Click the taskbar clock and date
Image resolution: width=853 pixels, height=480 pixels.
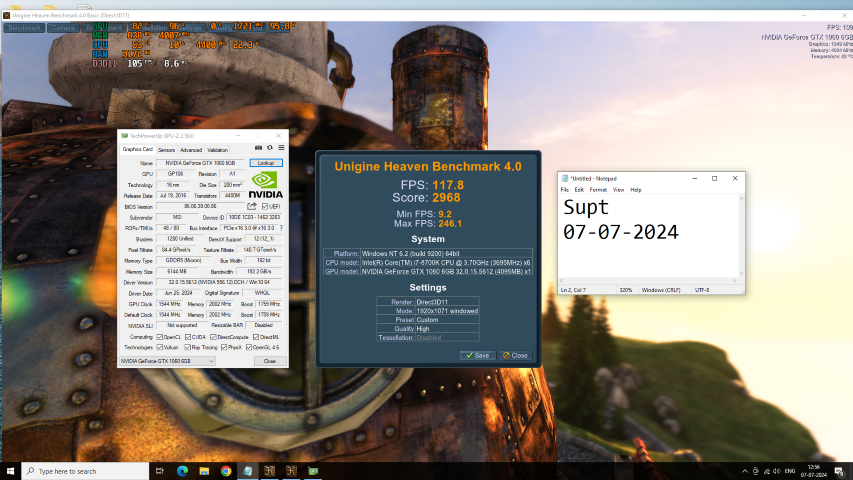click(x=813, y=471)
